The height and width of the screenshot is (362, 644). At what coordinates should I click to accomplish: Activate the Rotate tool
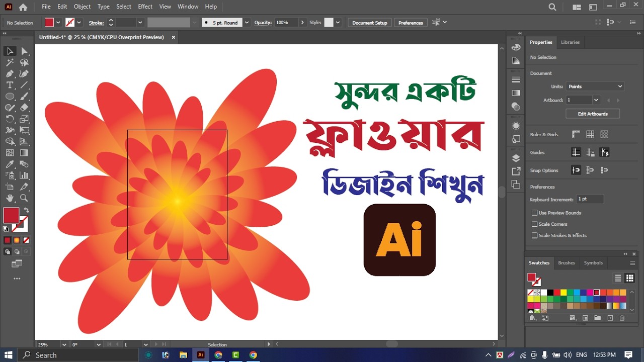[10, 119]
